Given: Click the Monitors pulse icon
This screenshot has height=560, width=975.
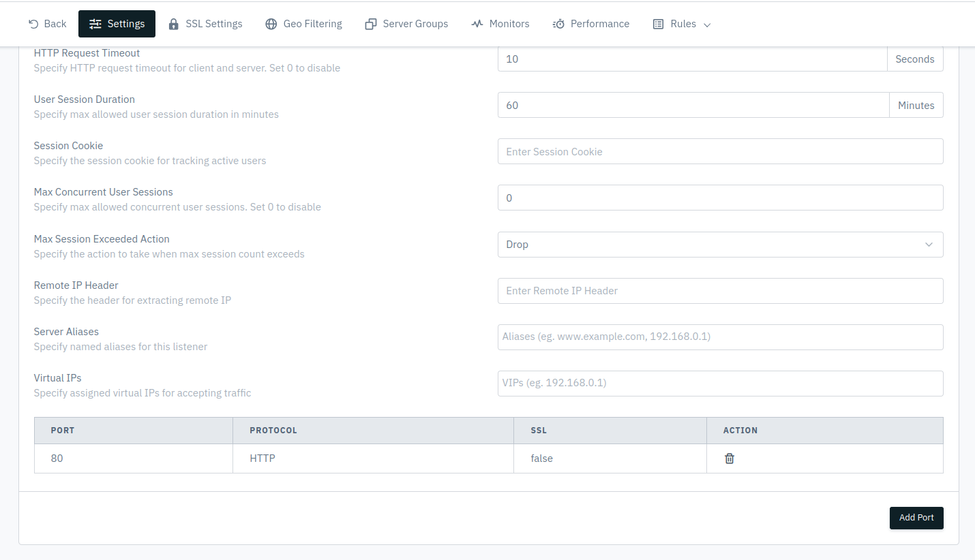Looking at the screenshot, I should point(477,24).
